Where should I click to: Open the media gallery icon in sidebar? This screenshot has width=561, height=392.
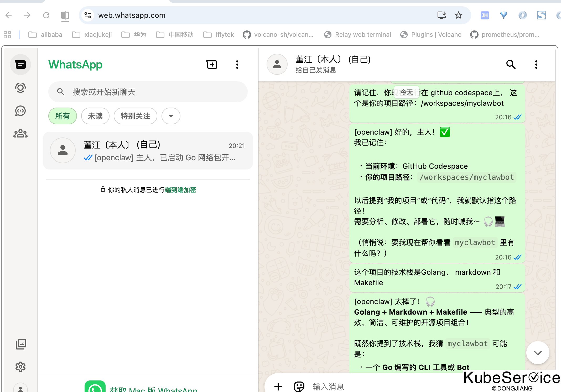click(x=20, y=344)
